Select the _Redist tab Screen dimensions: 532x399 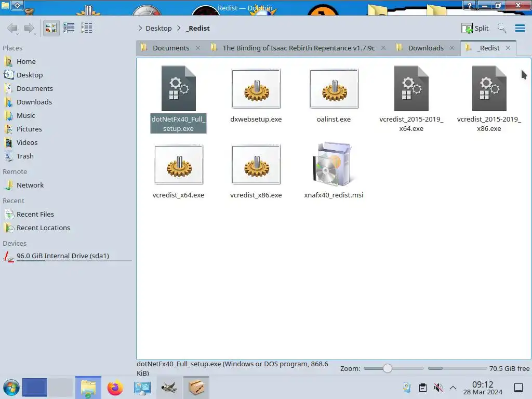click(488, 48)
